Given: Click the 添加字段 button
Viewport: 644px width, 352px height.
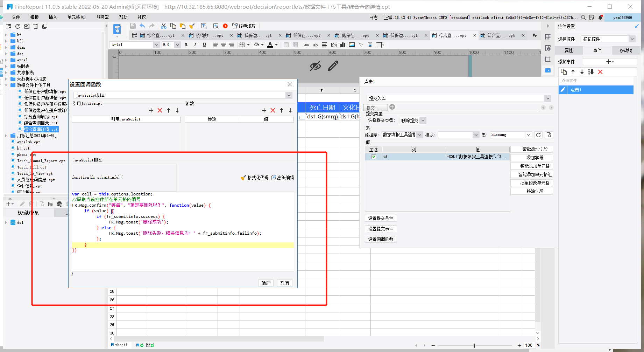Looking at the screenshot, I should tap(531, 158).
